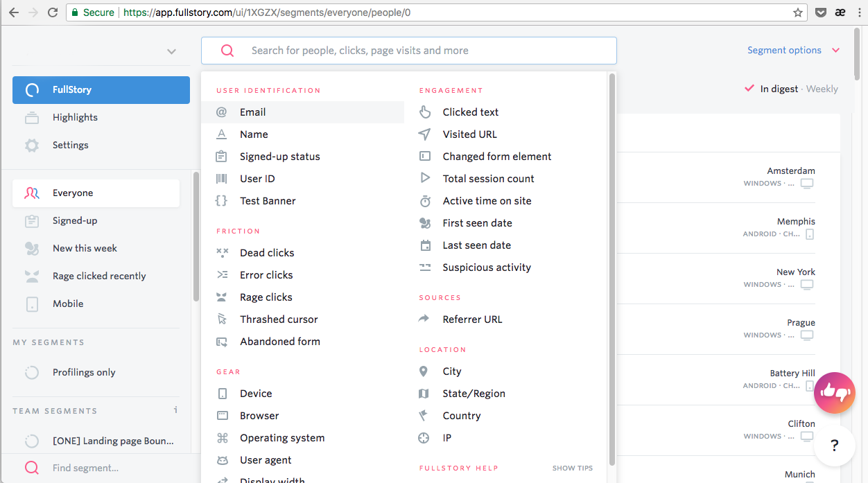
Task: Select the Dead clicks filter
Action: coord(267,253)
